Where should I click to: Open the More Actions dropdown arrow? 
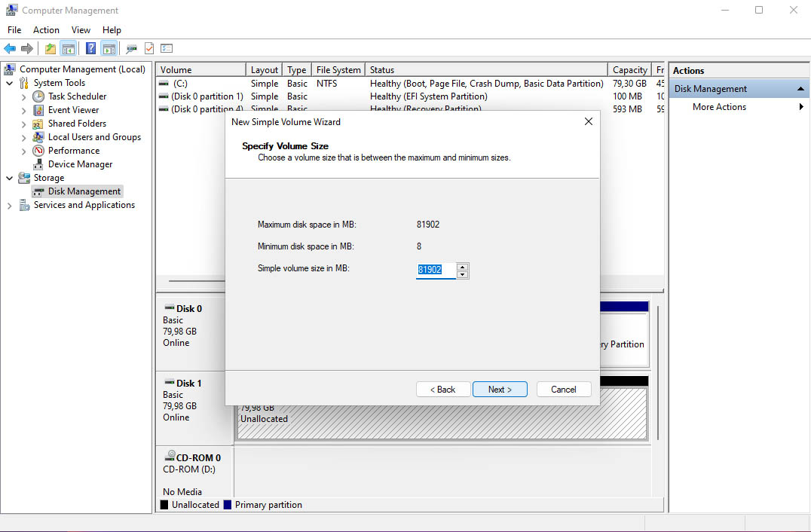tap(800, 106)
